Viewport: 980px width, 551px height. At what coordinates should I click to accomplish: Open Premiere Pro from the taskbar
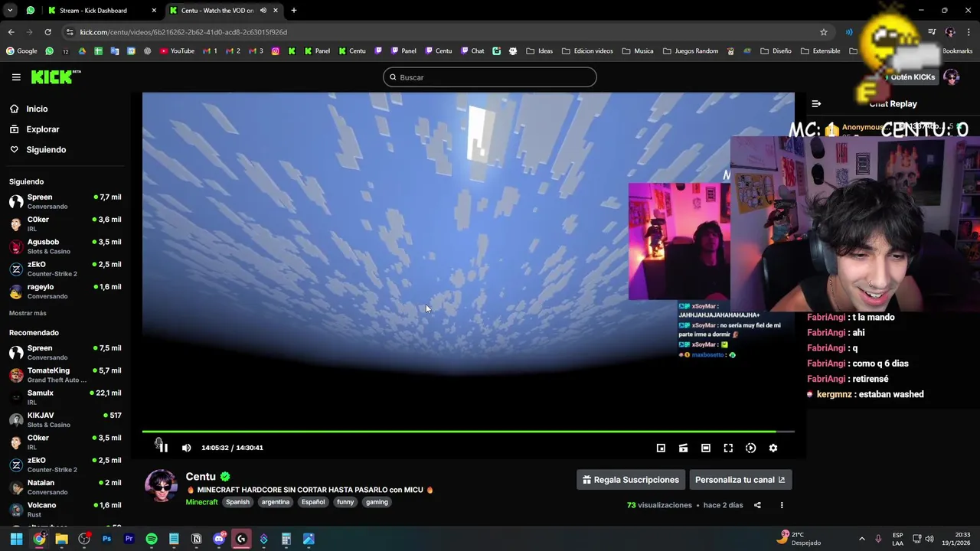pyautogui.click(x=129, y=539)
